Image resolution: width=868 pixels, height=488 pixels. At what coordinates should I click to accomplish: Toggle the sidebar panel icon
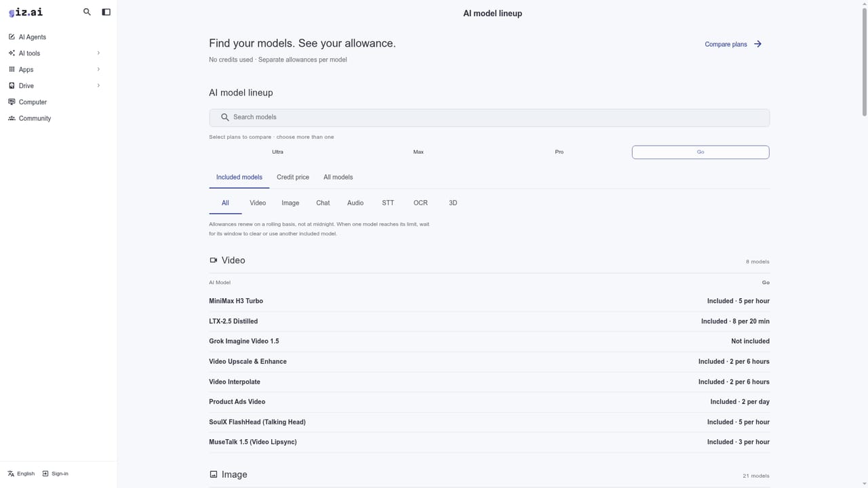tap(106, 12)
